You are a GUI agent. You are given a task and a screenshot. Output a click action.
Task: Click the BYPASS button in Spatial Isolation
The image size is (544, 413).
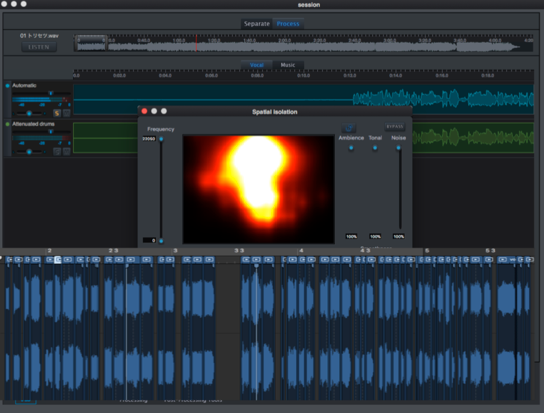[x=395, y=126]
